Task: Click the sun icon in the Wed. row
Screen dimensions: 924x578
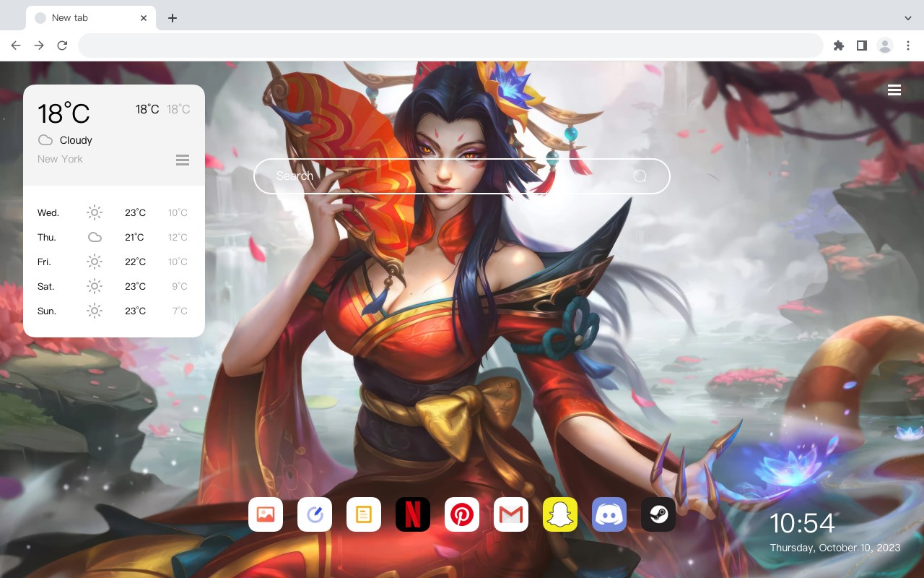Action: click(x=95, y=212)
